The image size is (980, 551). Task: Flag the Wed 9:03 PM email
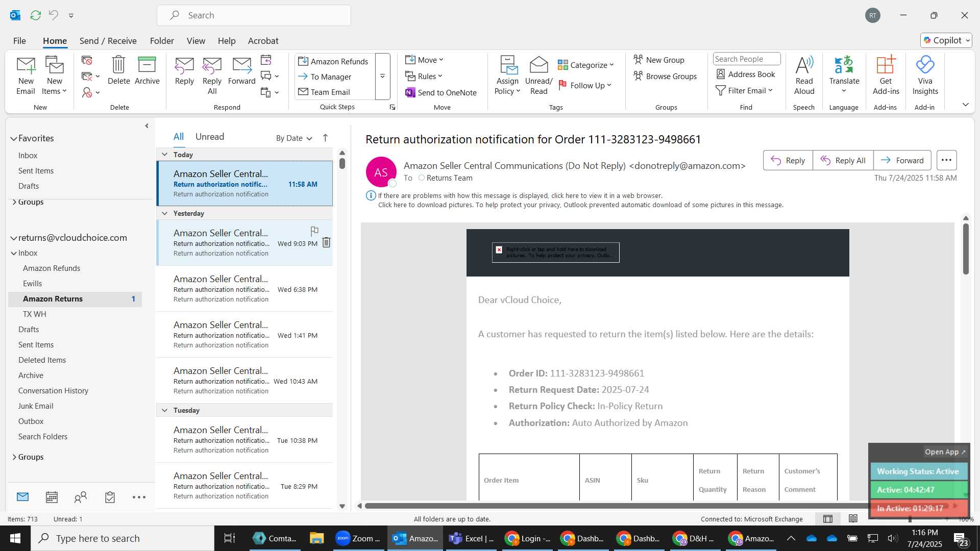[314, 231]
